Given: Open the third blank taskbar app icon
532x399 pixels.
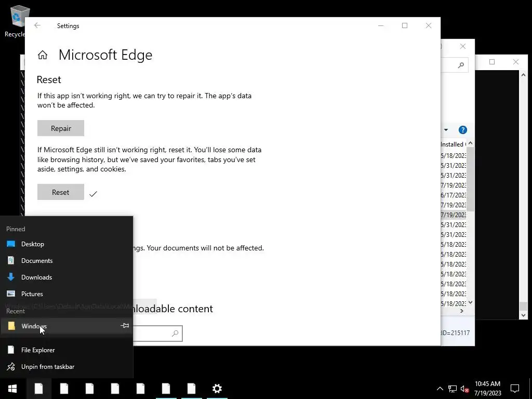Looking at the screenshot, I should [x=89, y=389].
